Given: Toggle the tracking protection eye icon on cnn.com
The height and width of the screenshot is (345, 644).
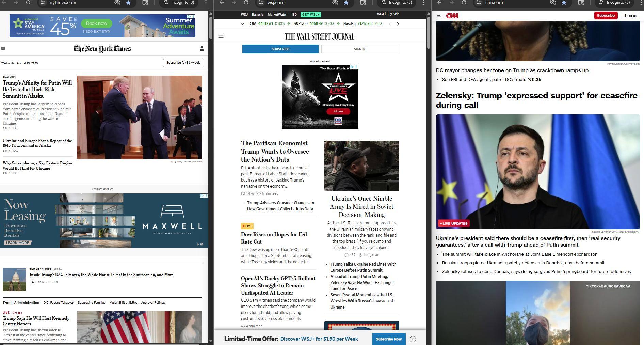Looking at the screenshot, I should [553, 3].
